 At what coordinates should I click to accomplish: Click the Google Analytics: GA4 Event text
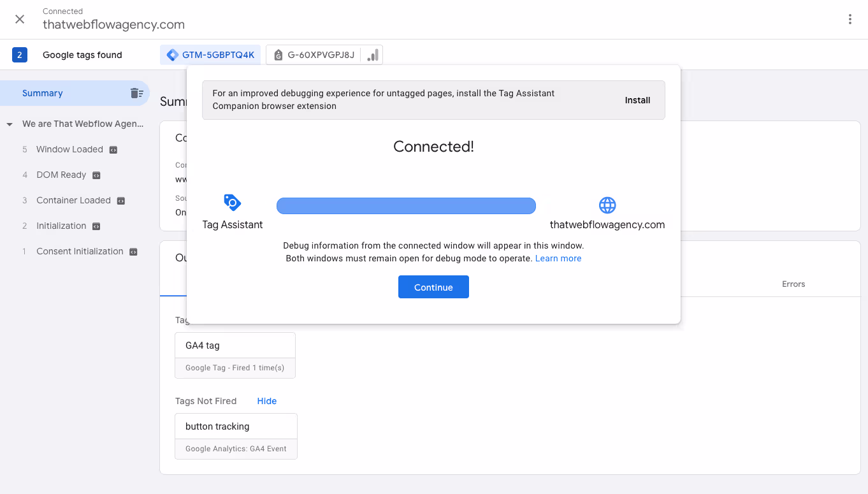236,449
